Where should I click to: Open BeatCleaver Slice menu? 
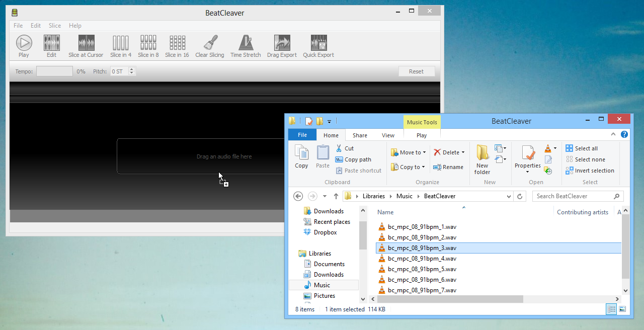tap(55, 26)
